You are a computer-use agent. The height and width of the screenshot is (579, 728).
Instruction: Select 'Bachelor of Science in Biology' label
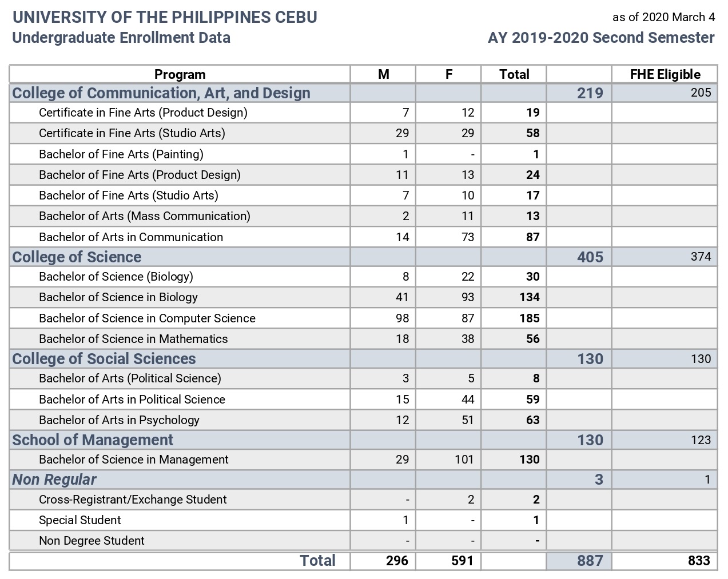pos(118,297)
